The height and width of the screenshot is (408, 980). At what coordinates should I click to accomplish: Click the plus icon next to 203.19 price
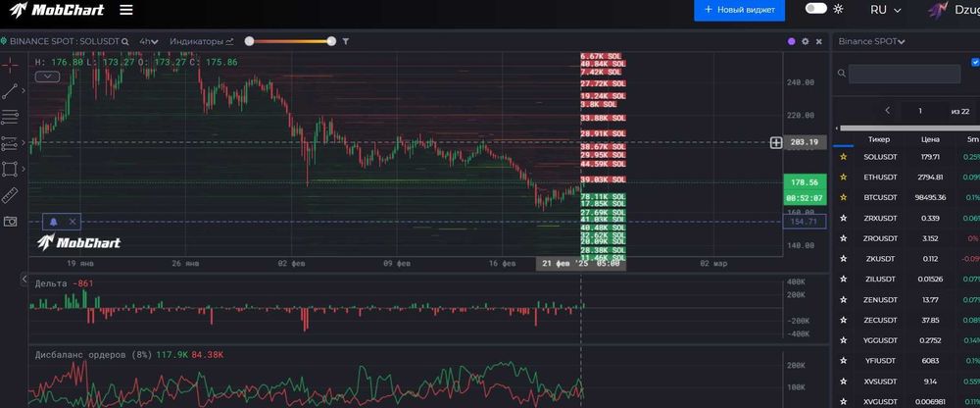pyautogui.click(x=775, y=142)
